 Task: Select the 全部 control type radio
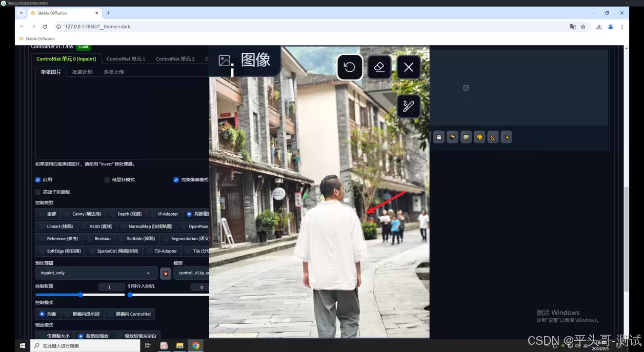(48, 214)
